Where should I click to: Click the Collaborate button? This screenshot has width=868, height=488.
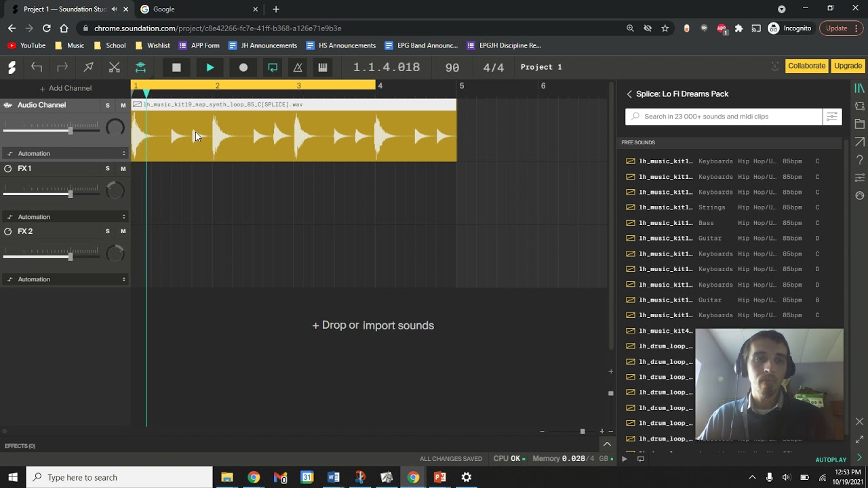click(x=806, y=66)
